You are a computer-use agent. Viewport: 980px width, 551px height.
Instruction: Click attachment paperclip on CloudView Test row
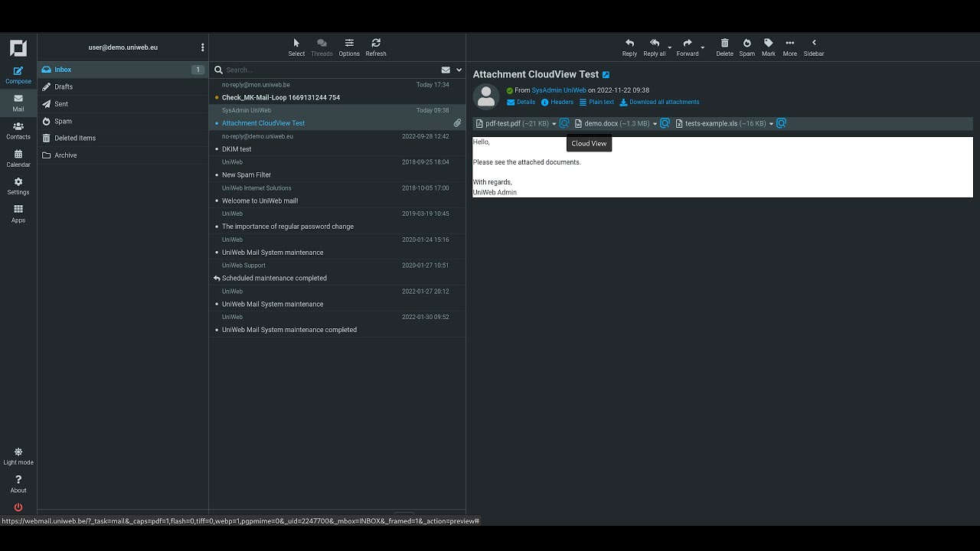(x=457, y=122)
